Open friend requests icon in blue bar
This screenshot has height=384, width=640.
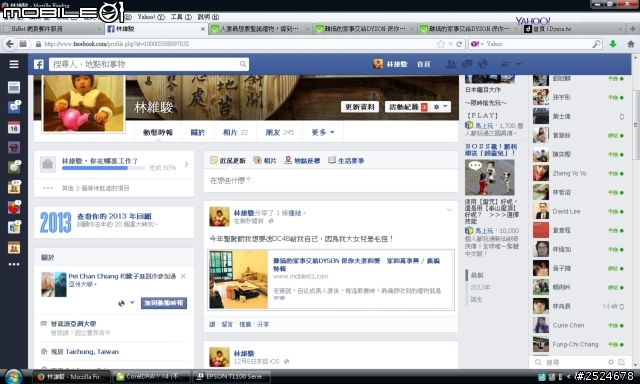pyautogui.click(x=451, y=64)
